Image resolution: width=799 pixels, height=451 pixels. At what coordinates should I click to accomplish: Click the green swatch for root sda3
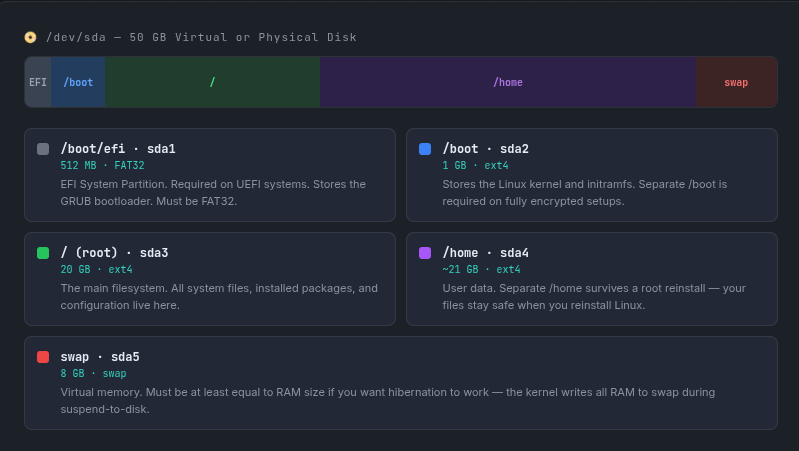coord(43,253)
